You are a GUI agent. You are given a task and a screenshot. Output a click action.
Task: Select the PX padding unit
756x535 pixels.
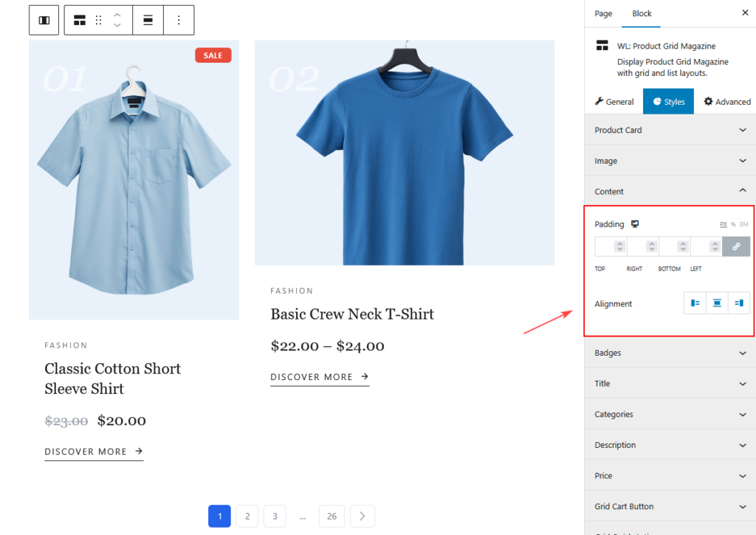(724, 224)
